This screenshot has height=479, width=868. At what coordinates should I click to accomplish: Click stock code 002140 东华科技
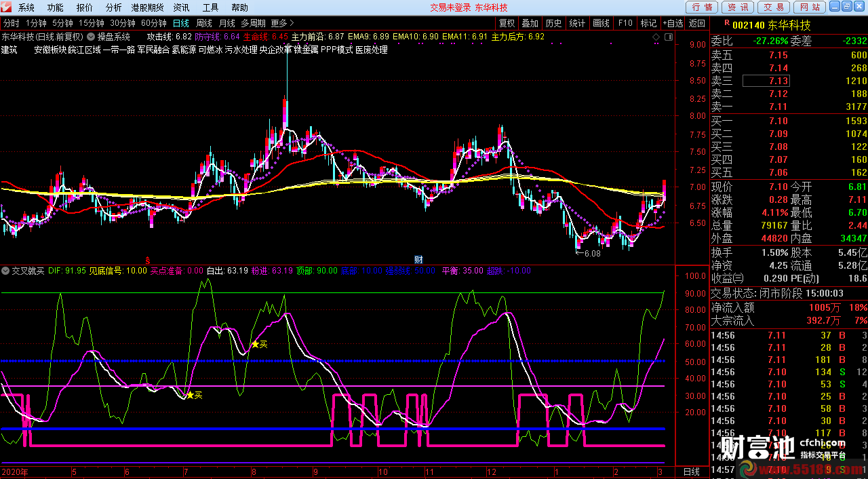(772, 25)
